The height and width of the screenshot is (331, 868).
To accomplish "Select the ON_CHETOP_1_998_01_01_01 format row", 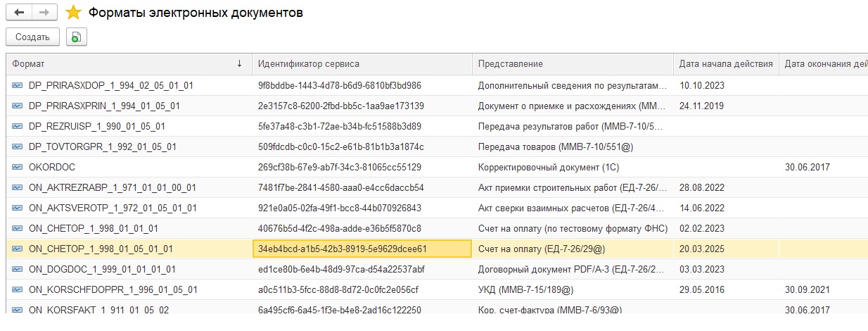I will (94, 228).
